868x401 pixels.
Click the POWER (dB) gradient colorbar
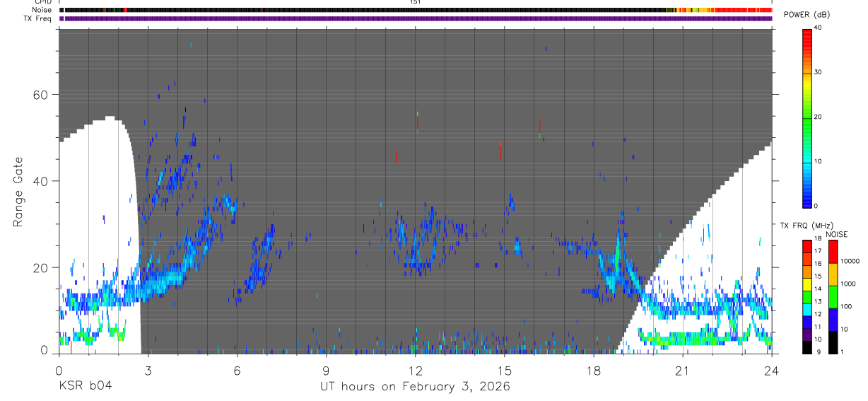(x=807, y=117)
